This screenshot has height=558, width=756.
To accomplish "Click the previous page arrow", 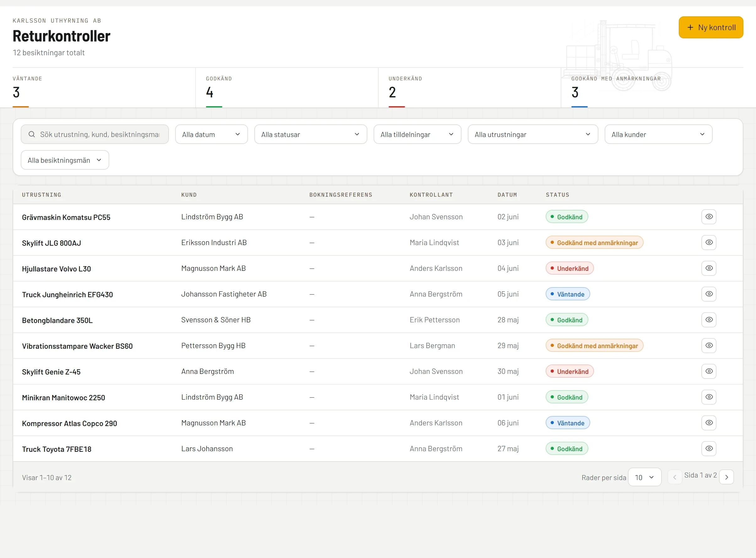I will coord(675,477).
